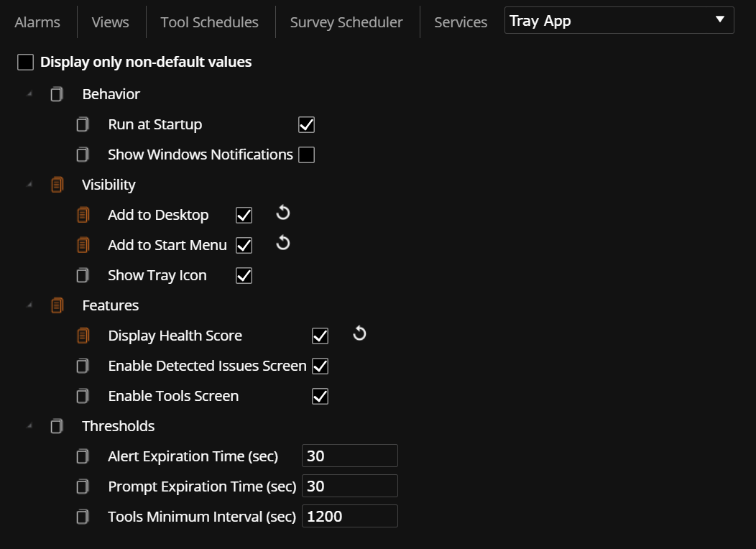Enable Show Windows Notifications
756x549 pixels.
pos(306,154)
